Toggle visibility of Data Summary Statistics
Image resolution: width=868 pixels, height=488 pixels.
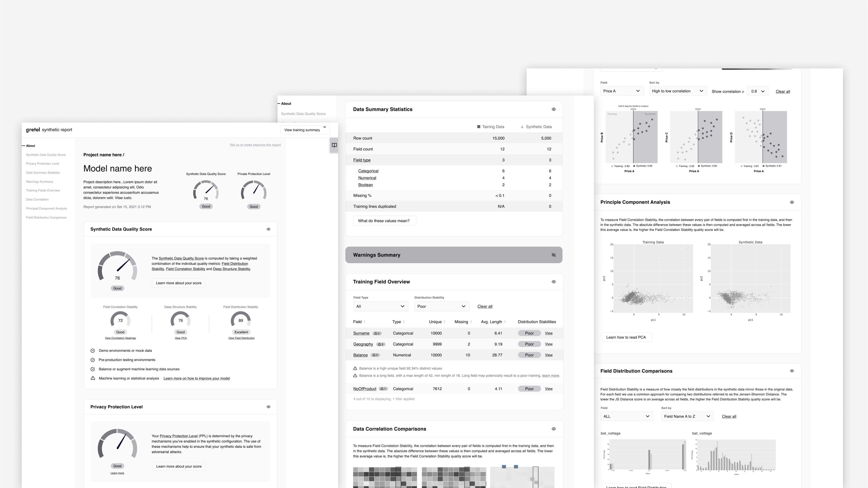pos(554,110)
